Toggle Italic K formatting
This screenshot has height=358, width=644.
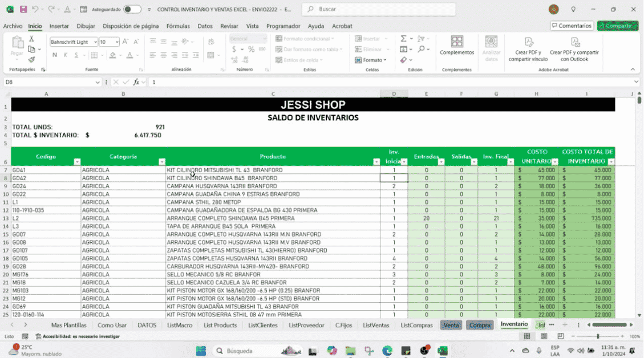click(65, 55)
